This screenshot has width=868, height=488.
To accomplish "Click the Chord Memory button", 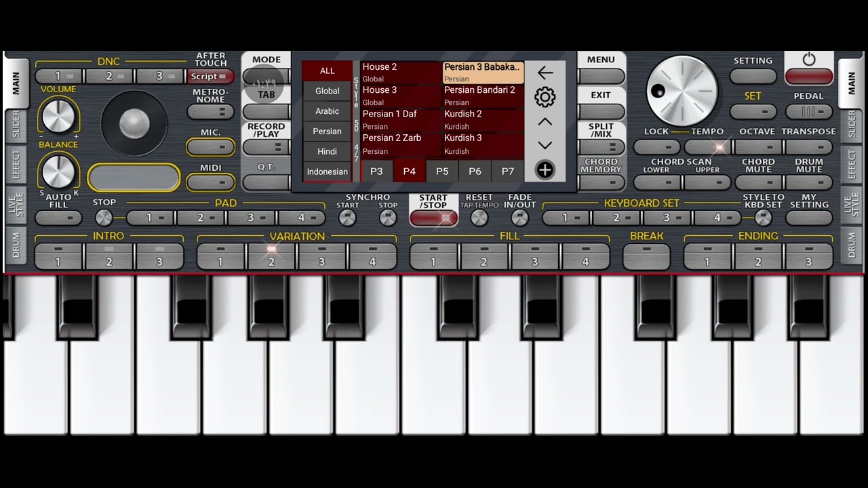I will pos(601,182).
